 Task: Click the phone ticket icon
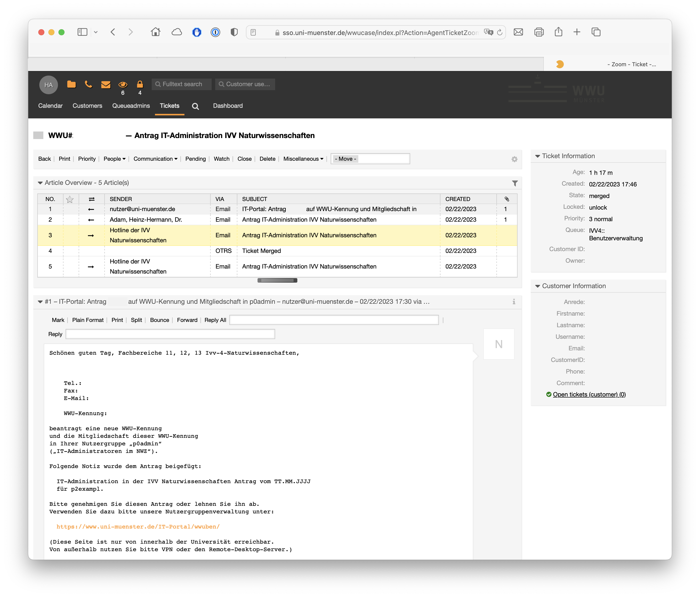click(88, 84)
